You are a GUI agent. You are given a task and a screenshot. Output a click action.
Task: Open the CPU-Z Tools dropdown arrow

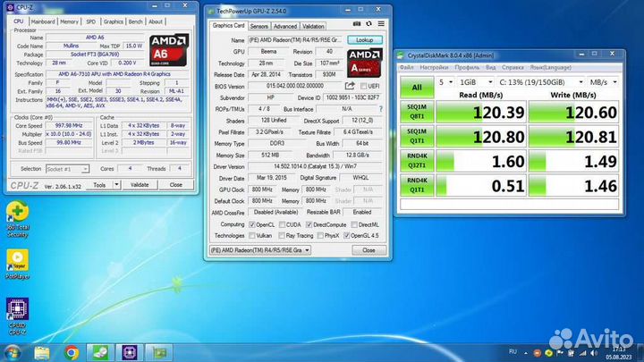tap(116, 185)
